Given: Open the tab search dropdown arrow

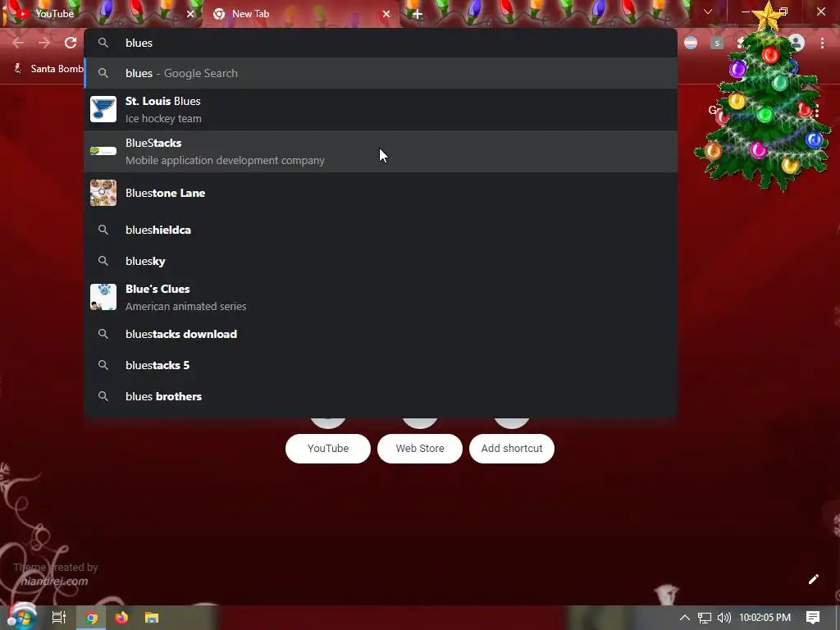Looking at the screenshot, I should 708,11.
